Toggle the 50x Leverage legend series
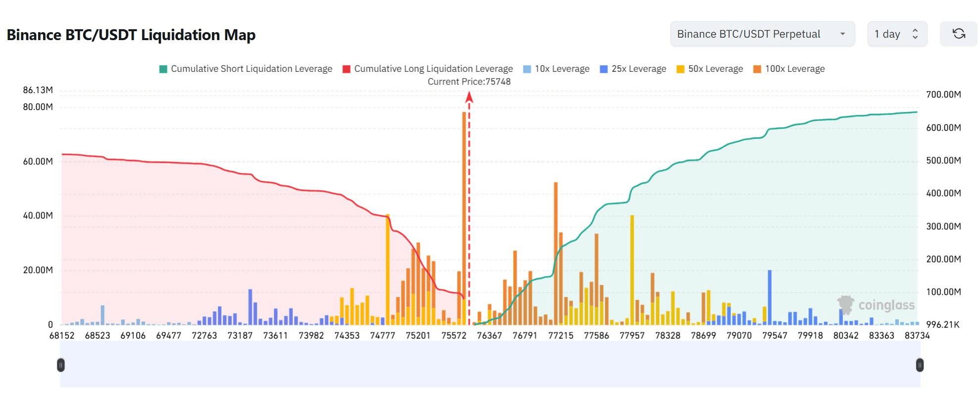The height and width of the screenshot is (415, 980). (710, 69)
